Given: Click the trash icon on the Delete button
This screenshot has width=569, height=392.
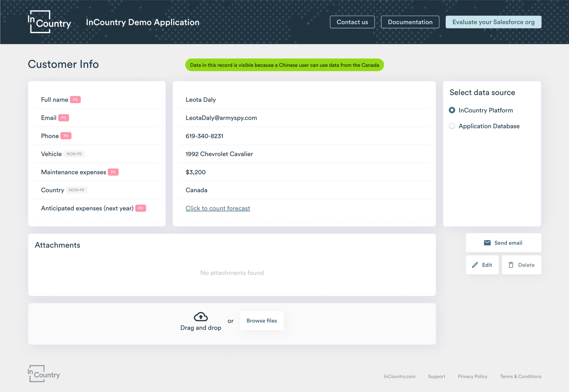Looking at the screenshot, I should (511, 265).
